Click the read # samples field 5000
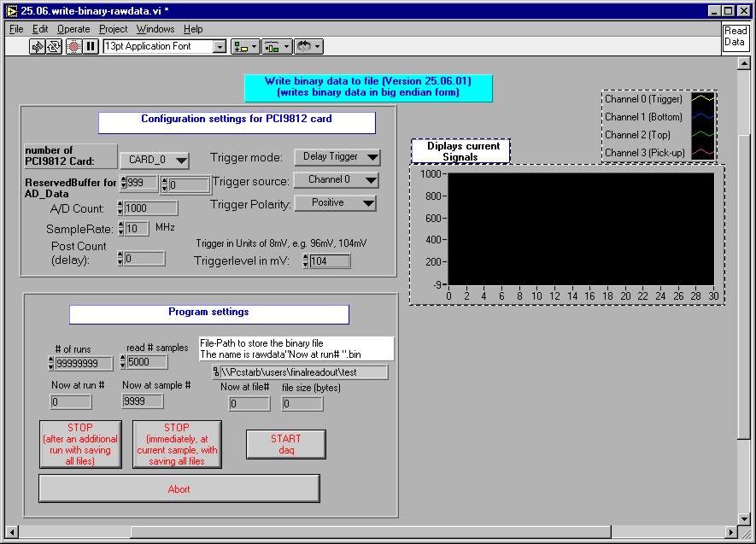Viewport: 756px width, 544px height. pyautogui.click(x=147, y=362)
